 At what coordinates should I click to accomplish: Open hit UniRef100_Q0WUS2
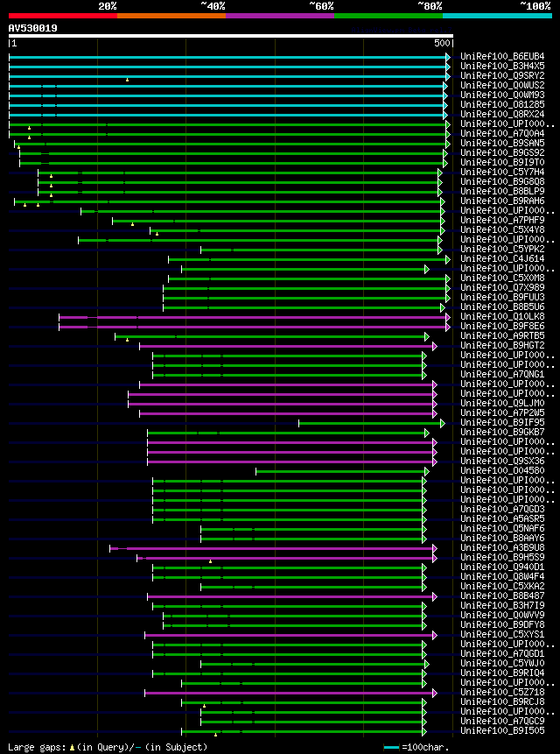tap(502, 86)
